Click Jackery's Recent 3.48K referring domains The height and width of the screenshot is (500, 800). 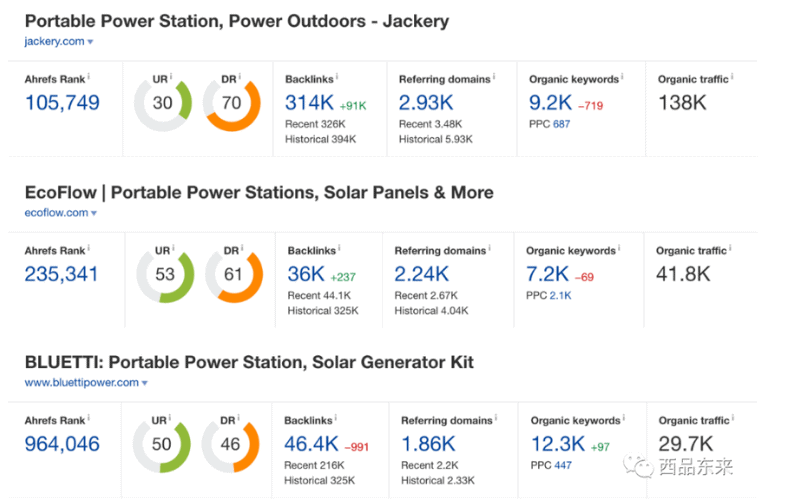point(431,124)
